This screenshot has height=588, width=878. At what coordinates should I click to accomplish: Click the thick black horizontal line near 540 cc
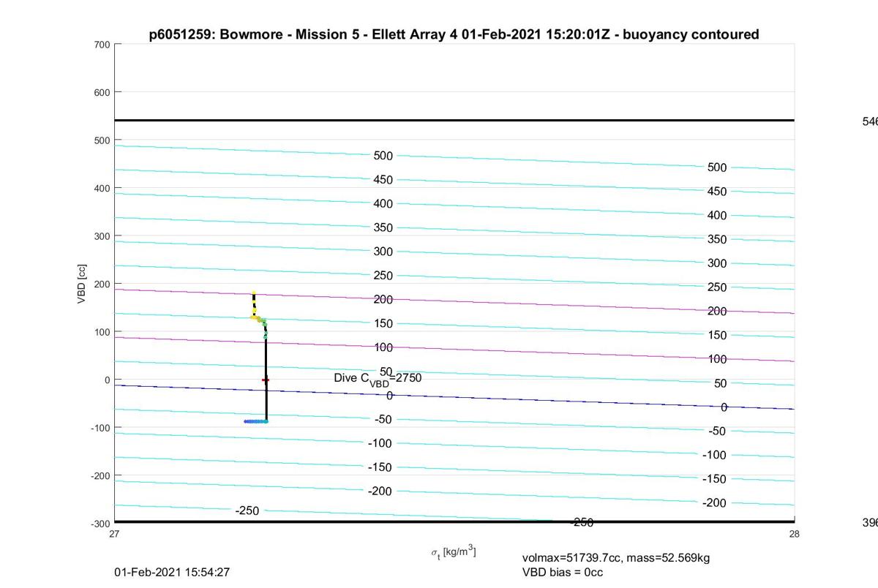454,120
